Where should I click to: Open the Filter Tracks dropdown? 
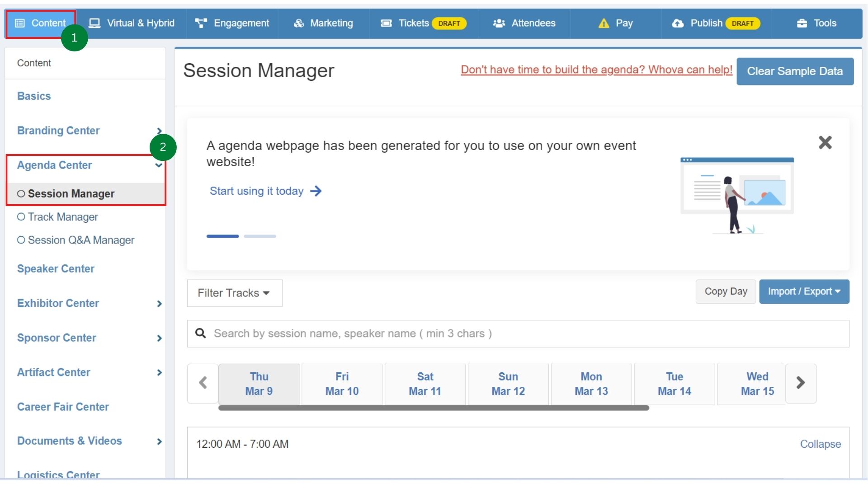[x=234, y=293]
